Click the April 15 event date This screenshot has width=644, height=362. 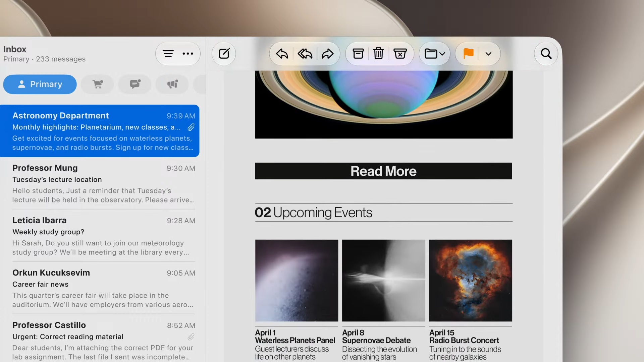(442, 333)
